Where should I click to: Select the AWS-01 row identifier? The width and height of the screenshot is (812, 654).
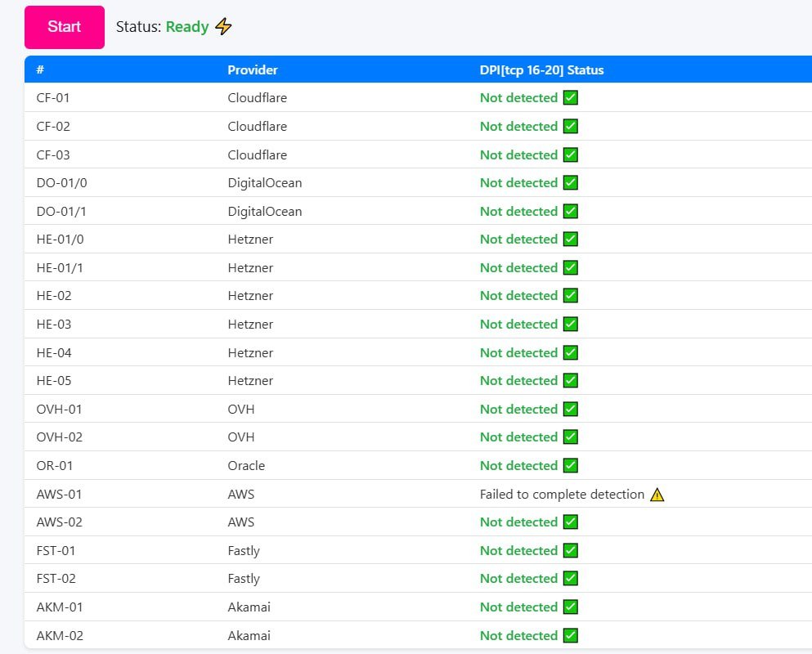[x=59, y=495]
